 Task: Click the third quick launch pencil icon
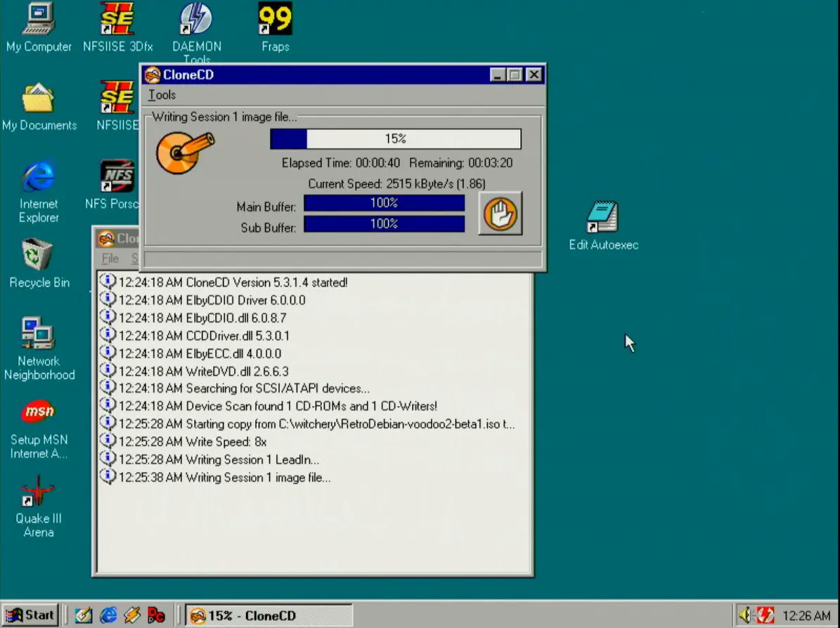(x=131, y=615)
